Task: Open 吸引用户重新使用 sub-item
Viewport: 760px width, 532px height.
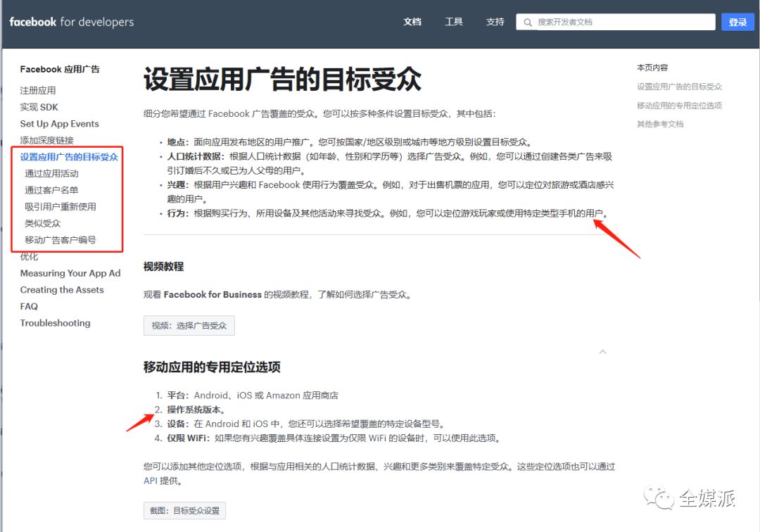Action: click(60, 207)
